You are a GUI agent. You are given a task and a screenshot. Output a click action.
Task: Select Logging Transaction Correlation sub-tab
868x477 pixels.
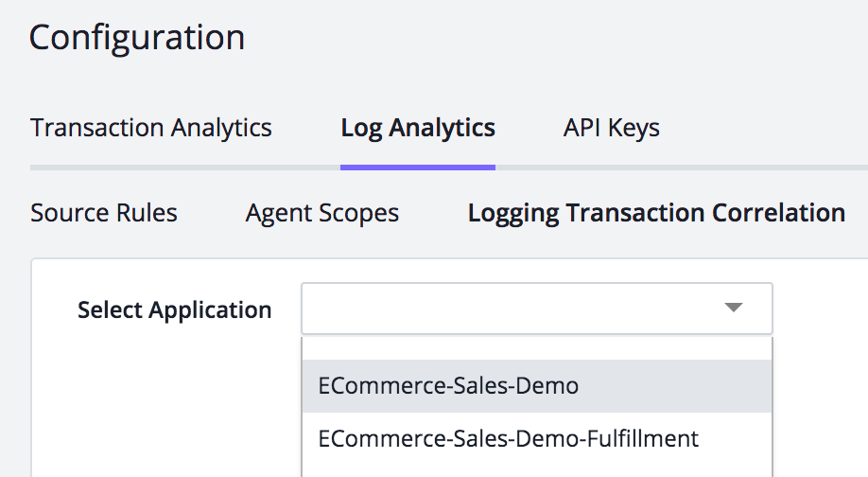656,213
